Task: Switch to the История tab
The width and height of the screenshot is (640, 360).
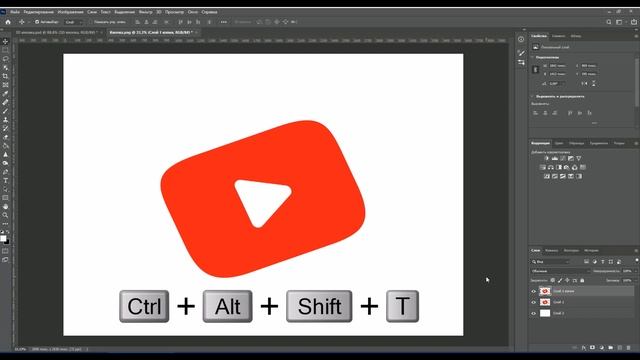Action: (x=591, y=251)
